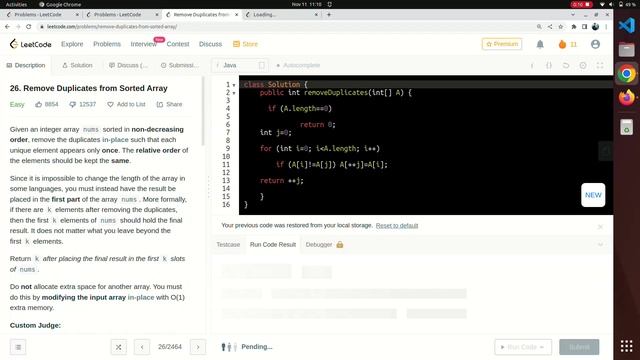Toggle Autocomplete option
Image resolution: width=640 pixels, height=360 pixels.
[298, 65]
